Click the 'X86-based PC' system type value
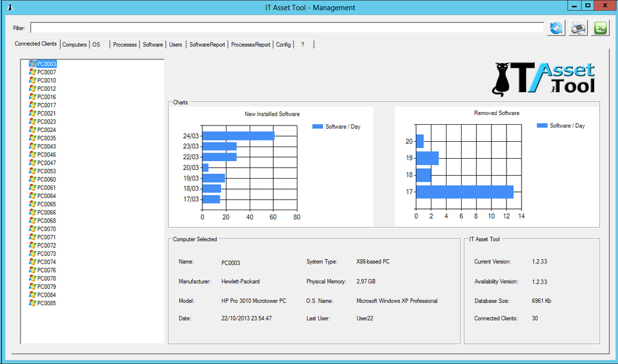 373,262
